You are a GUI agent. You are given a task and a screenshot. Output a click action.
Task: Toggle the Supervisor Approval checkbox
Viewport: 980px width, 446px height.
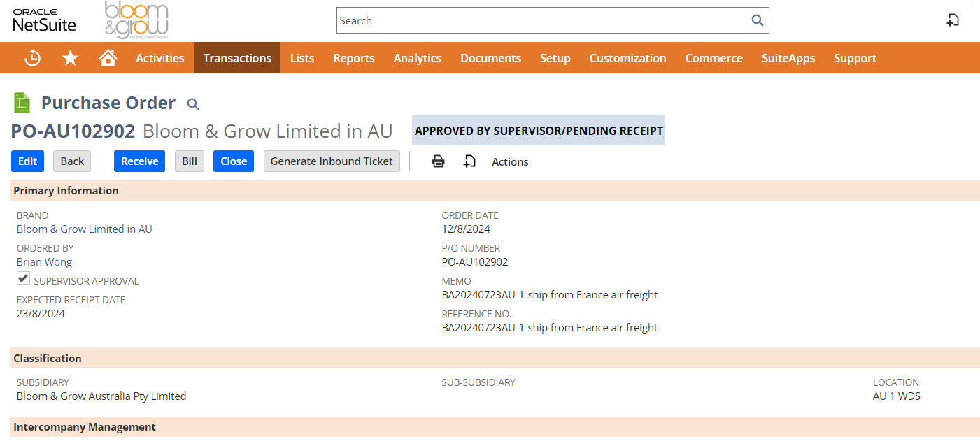tap(24, 278)
